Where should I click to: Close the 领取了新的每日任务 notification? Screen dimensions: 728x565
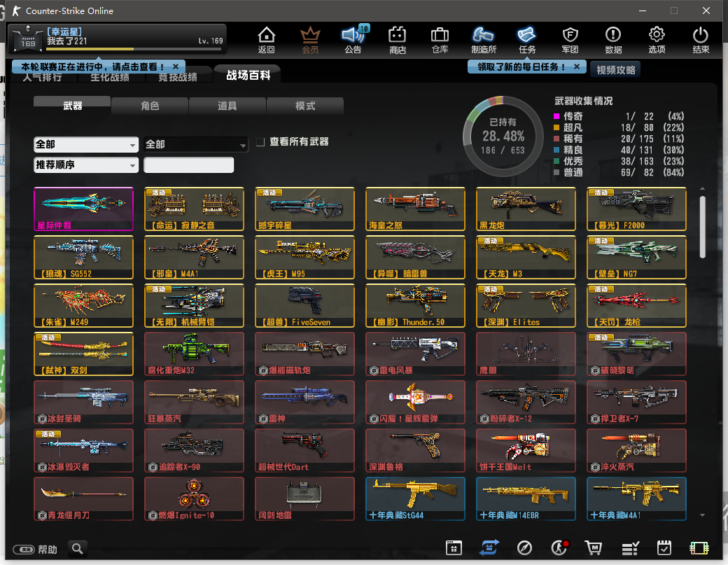click(577, 67)
